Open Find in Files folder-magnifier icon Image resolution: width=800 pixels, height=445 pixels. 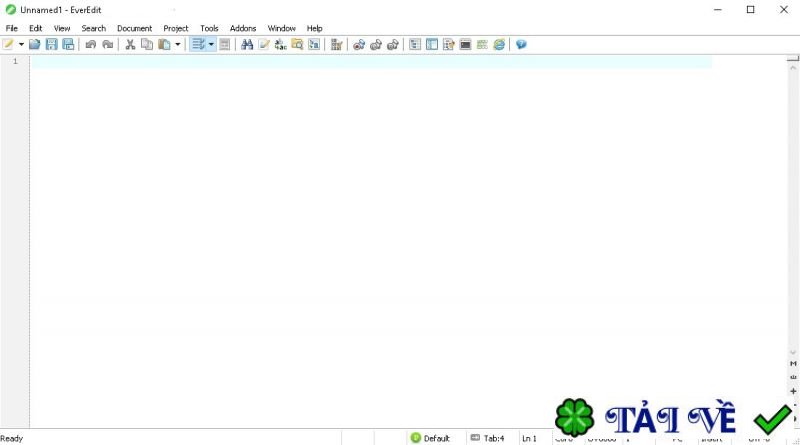[297, 44]
